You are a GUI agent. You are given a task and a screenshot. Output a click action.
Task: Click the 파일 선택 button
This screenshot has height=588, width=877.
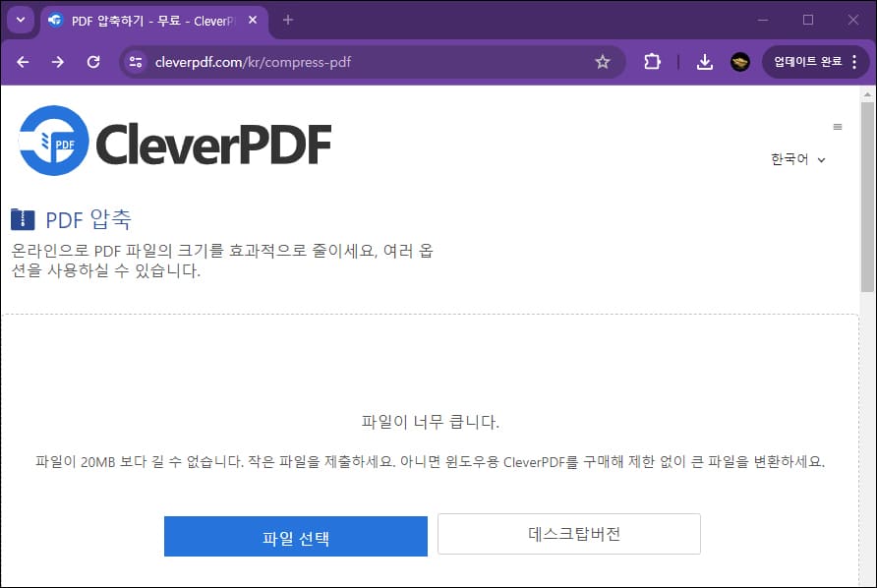pos(295,536)
